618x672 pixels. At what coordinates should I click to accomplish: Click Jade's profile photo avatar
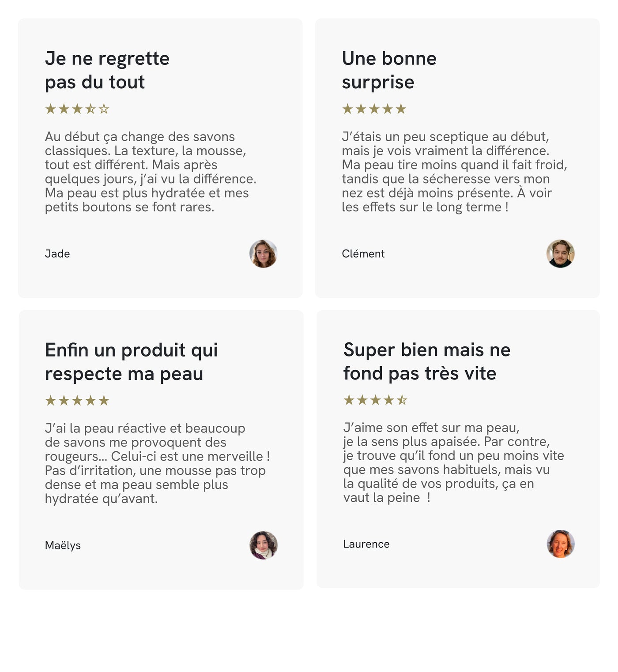point(263,254)
